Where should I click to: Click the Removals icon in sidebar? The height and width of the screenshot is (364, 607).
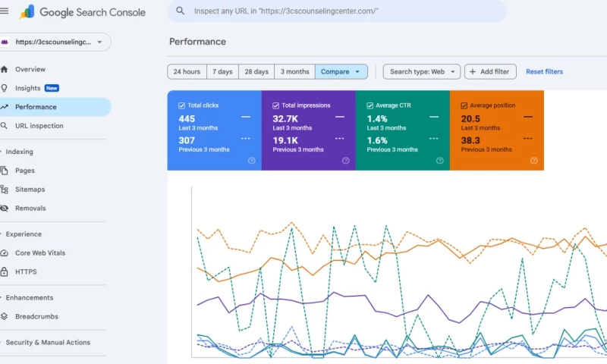(5, 209)
